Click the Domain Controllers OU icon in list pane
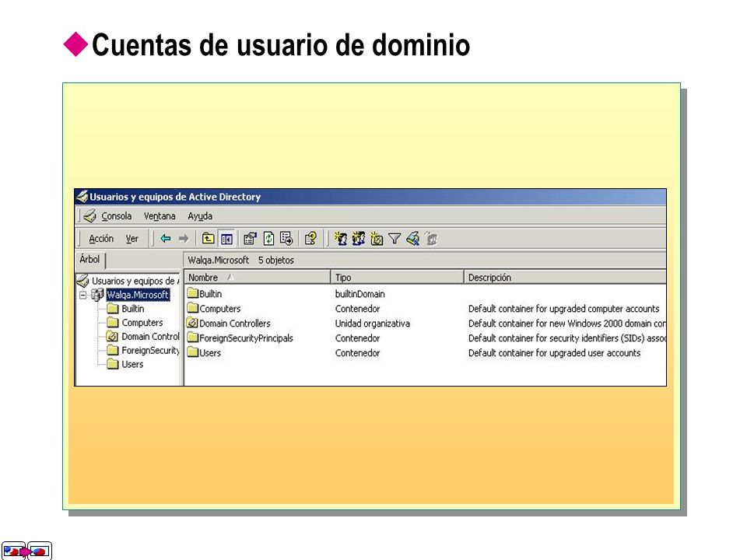 click(192, 322)
